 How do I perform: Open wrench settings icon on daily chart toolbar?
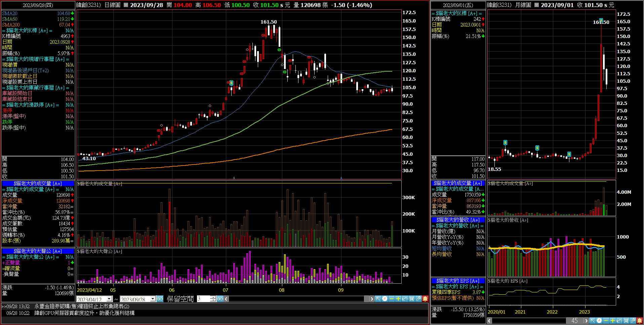[418, 299]
